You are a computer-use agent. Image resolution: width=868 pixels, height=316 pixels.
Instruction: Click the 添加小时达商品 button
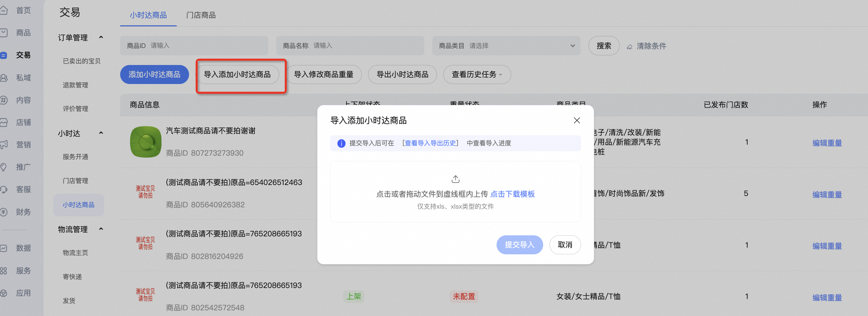pos(154,74)
